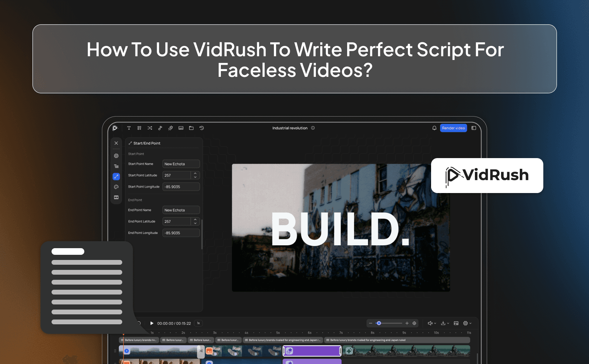The image size is (589, 364).
Task: Click the Start Point Longitude field
Action: 181,187
